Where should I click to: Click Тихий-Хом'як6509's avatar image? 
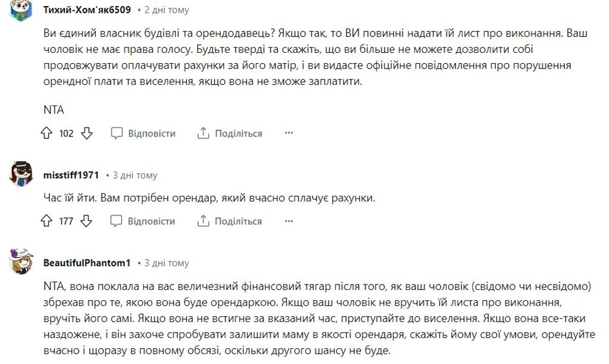point(22,11)
